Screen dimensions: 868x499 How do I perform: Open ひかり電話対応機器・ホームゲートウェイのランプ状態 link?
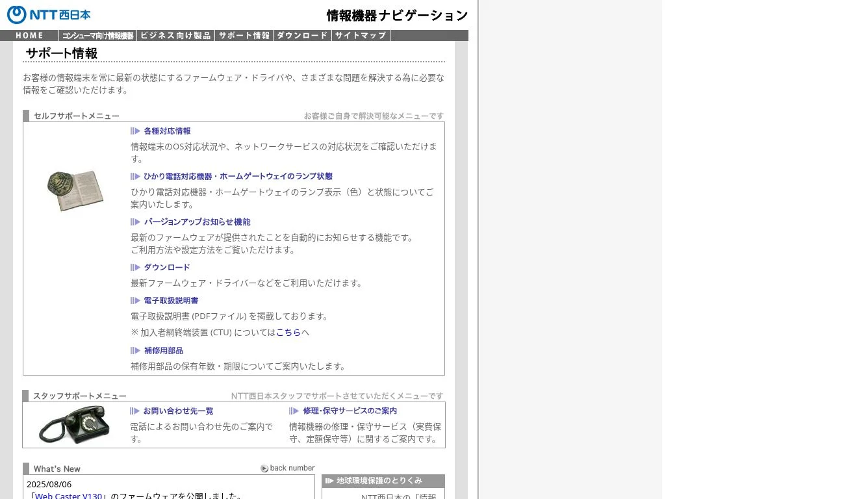tap(238, 176)
